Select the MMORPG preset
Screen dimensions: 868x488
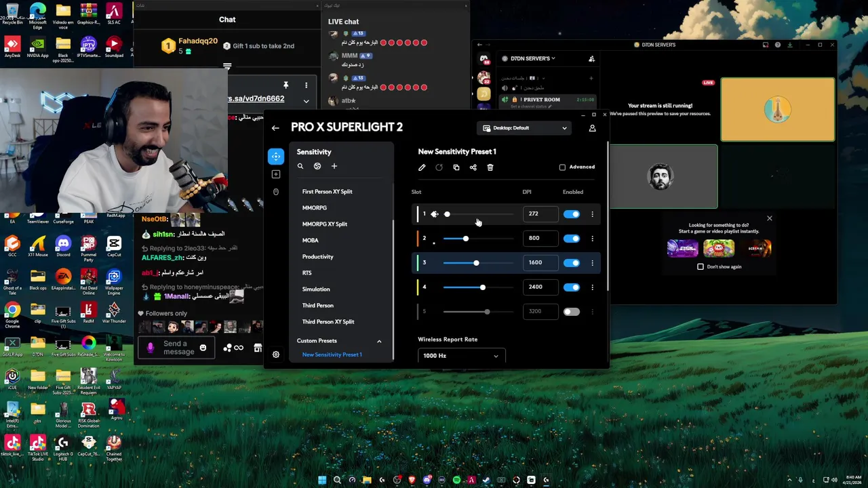coord(314,208)
